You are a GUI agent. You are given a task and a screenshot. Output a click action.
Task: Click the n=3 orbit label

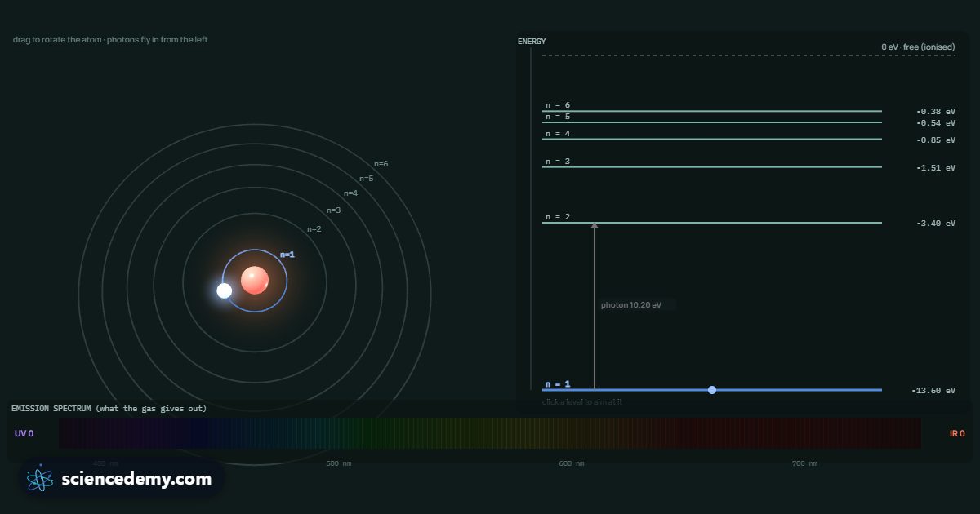(x=334, y=210)
